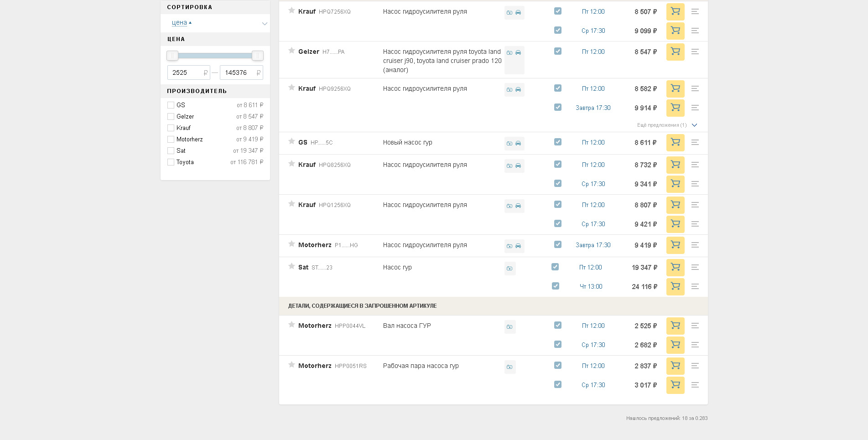Screen dimensions: 868x440
Task: Favorite the Krauf HPQ7256XQ item with star
Action: point(291,10)
